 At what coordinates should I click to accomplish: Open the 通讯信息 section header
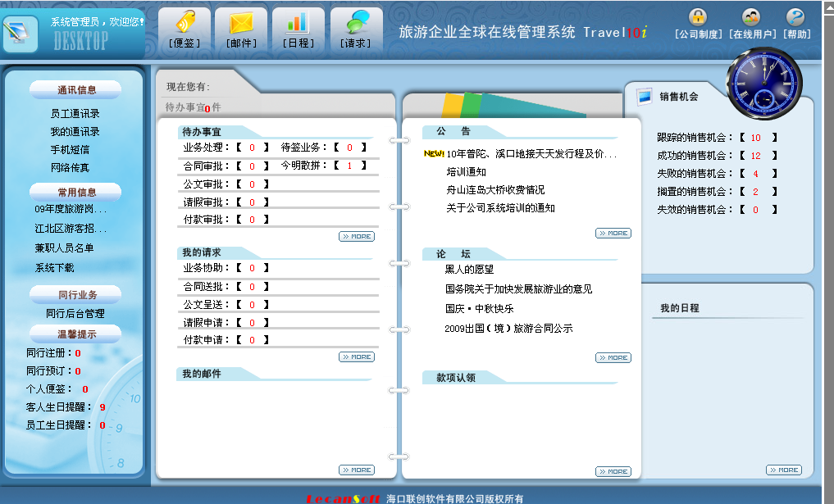[76, 90]
